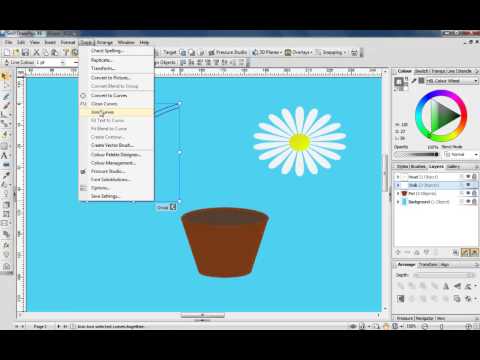
Task: Toggle visibility eye of Pot layer
Action: pos(468,193)
